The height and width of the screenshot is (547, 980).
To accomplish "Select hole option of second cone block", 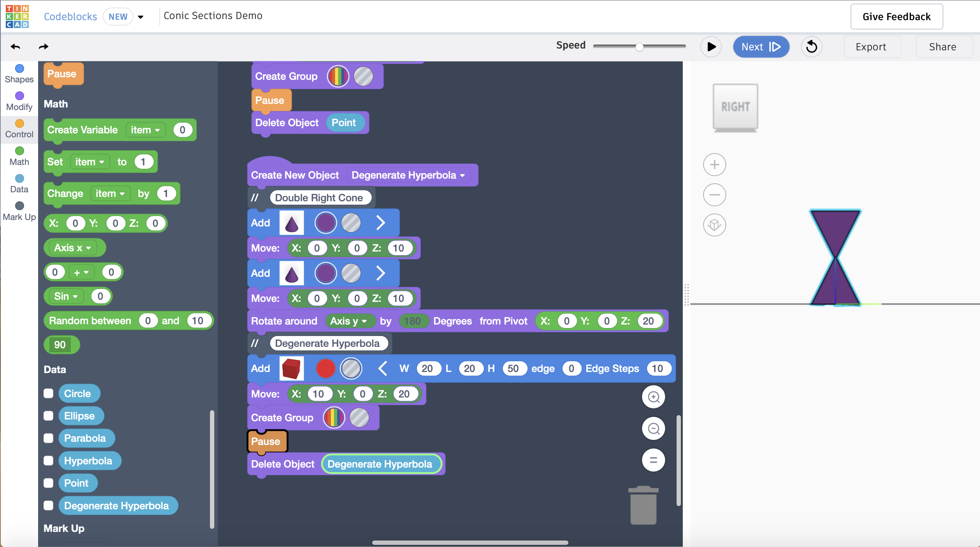I will click(x=351, y=273).
